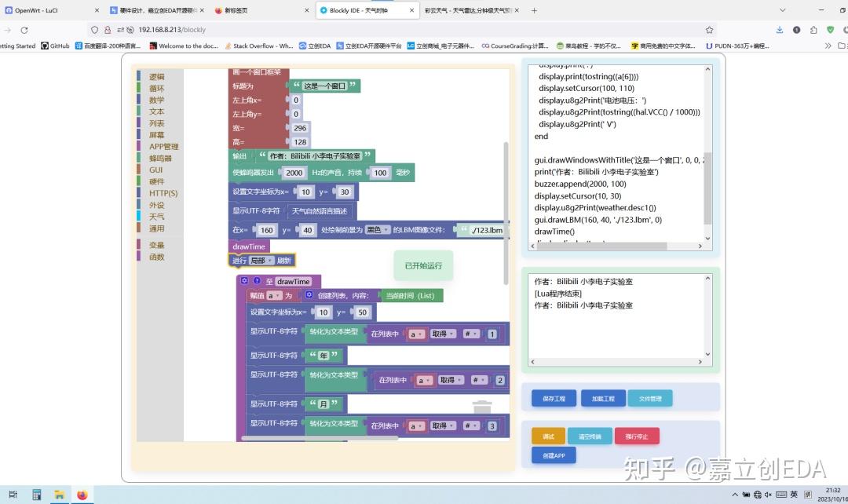Click the browser page refresh icon

25,29
